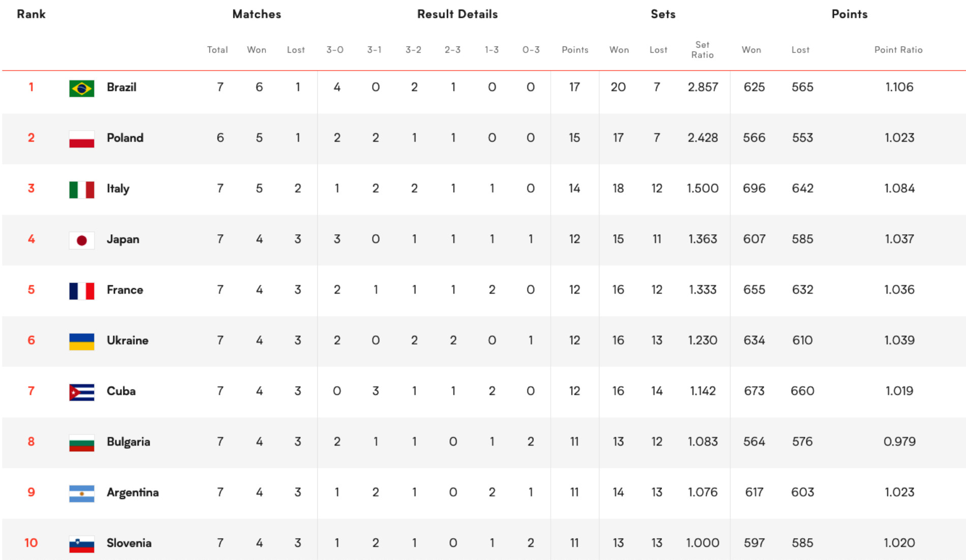Click the Rank column header
This screenshot has width=966, height=560.
(31, 14)
